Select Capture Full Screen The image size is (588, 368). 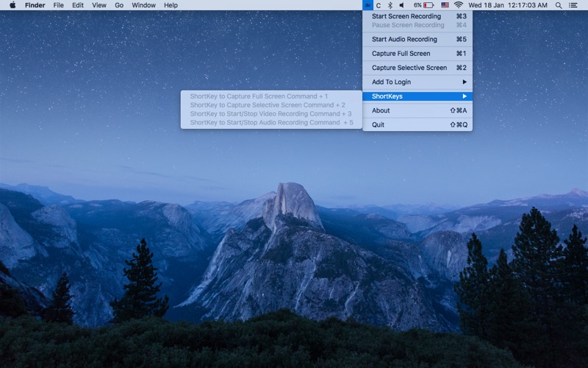[417, 54]
